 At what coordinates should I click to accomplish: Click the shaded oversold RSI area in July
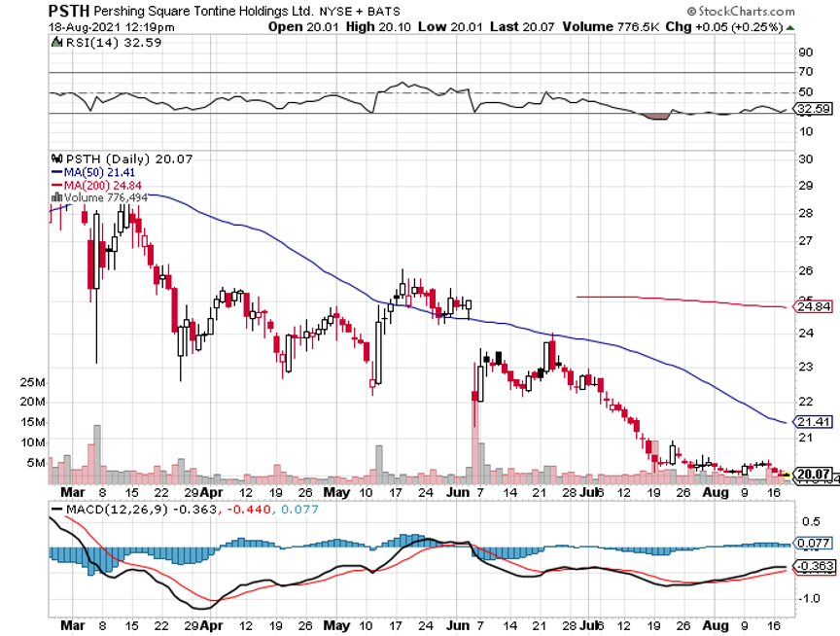tap(656, 117)
